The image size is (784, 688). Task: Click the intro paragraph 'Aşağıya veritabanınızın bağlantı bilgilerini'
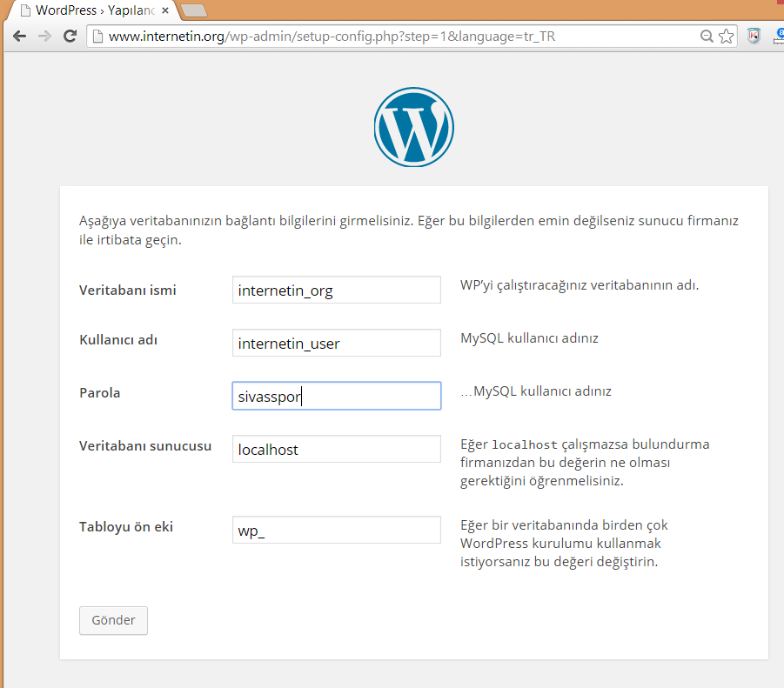[x=408, y=230]
